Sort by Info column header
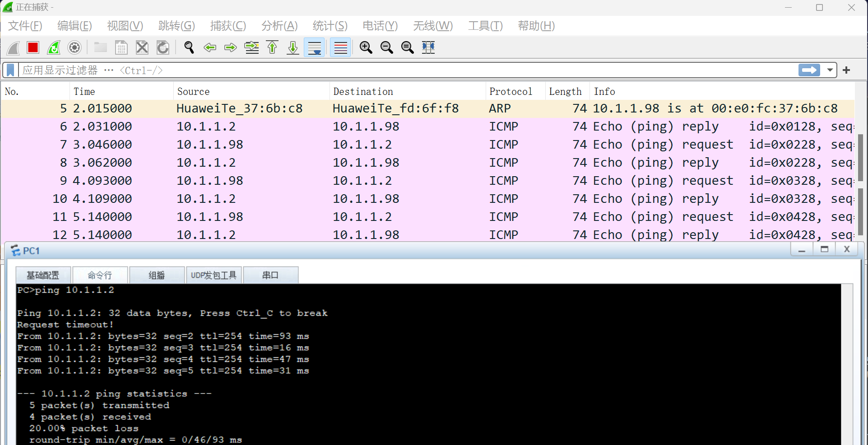Image resolution: width=868 pixels, height=445 pixels. coord(722,91)
